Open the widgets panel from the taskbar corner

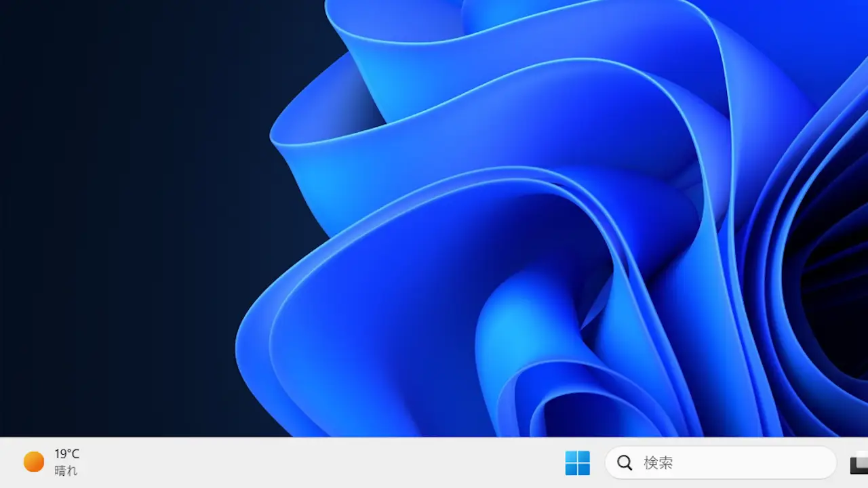click(51, 463)
